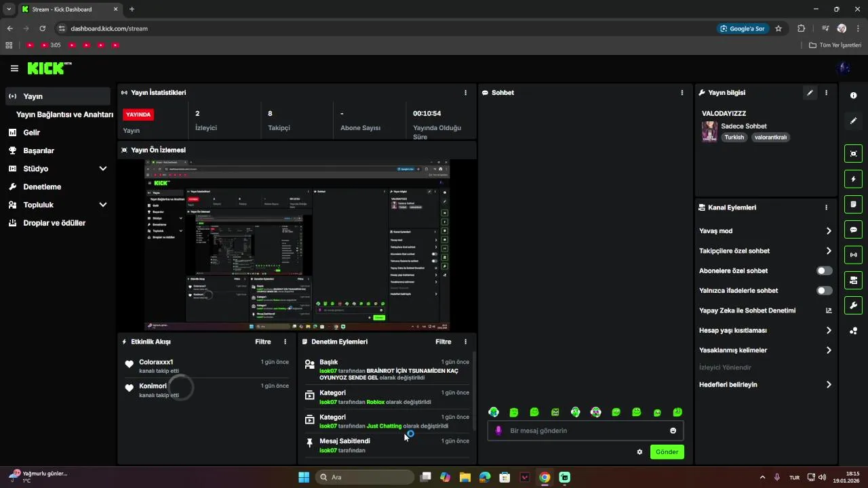Click the taskbar Ara search box
Screen dimensions: 868x488
364,477
